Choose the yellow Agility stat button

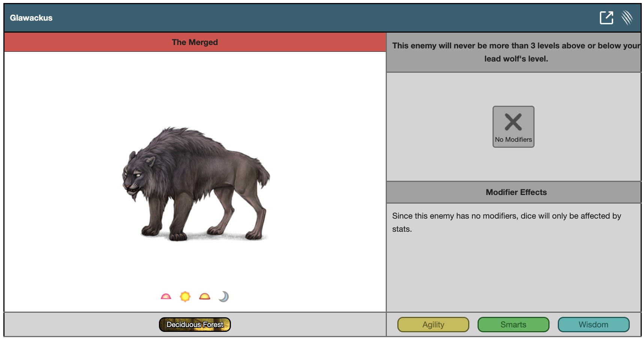[x=433, y=324]
